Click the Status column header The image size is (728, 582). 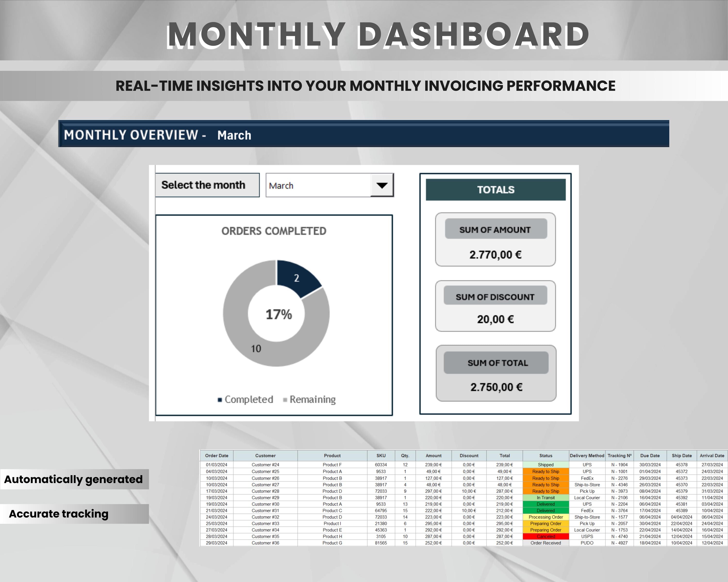coord(546,455)
